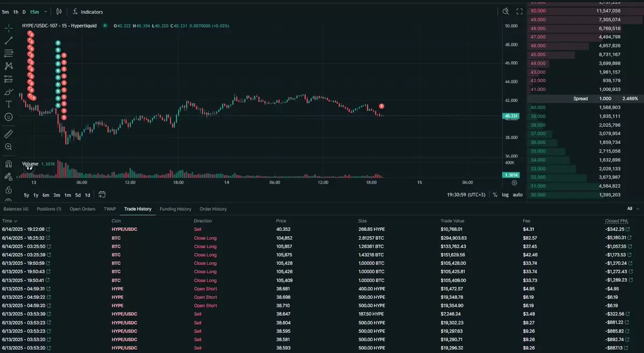
Task: Open price scale settings gear
Action: coord(515,182)
